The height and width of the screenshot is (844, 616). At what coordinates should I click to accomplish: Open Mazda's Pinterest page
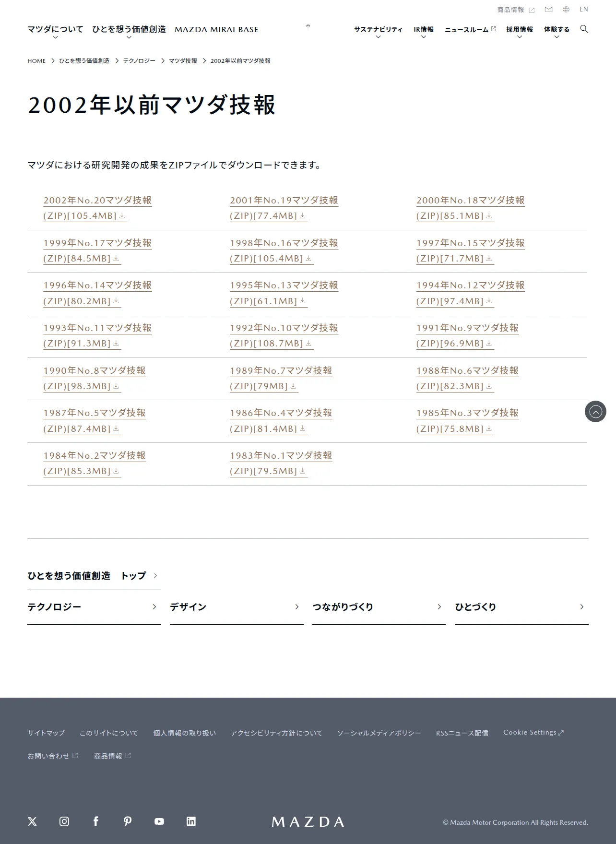[128, 821]
